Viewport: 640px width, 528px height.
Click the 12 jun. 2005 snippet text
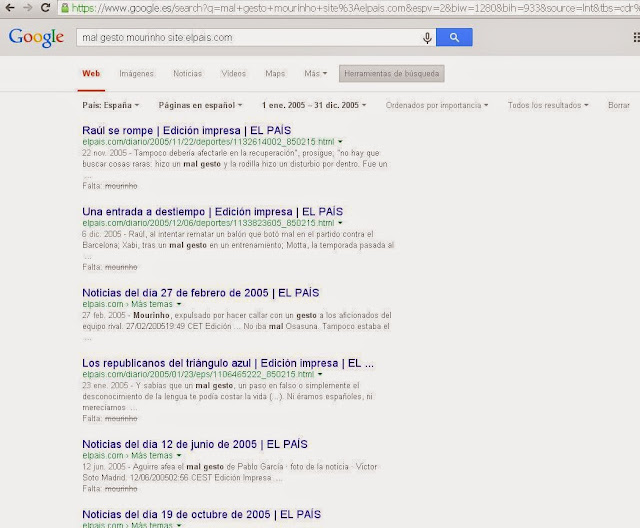pyautogui.click(x=229, y=473)
